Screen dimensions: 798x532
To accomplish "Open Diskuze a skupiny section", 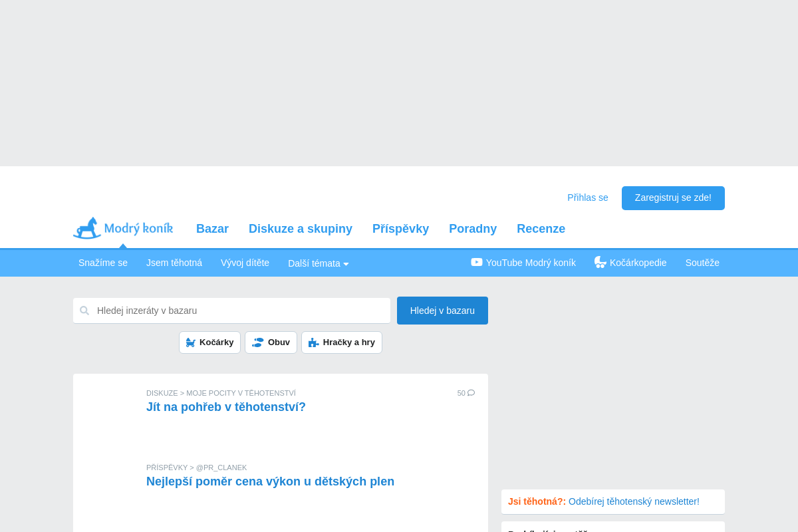I will pyautogui.click(x=301, y=229).
